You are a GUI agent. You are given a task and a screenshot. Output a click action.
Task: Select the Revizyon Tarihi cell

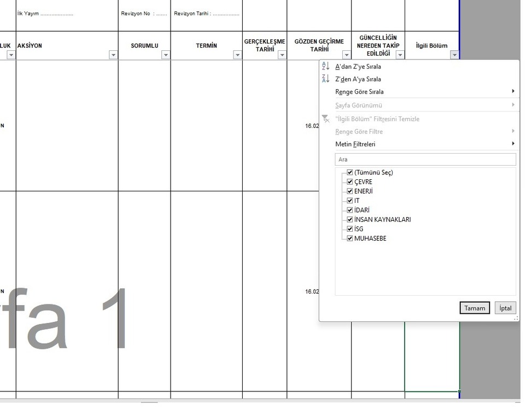[207, 15]
